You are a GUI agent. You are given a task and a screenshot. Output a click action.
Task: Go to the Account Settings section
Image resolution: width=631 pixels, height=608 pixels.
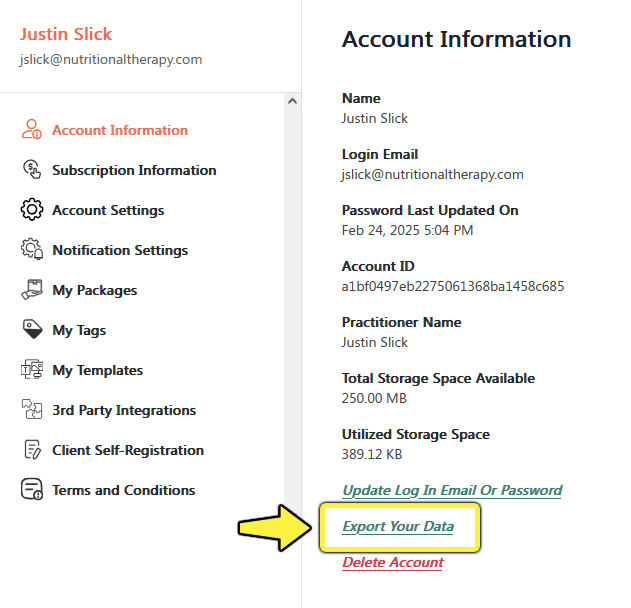[x=108, y=210]
